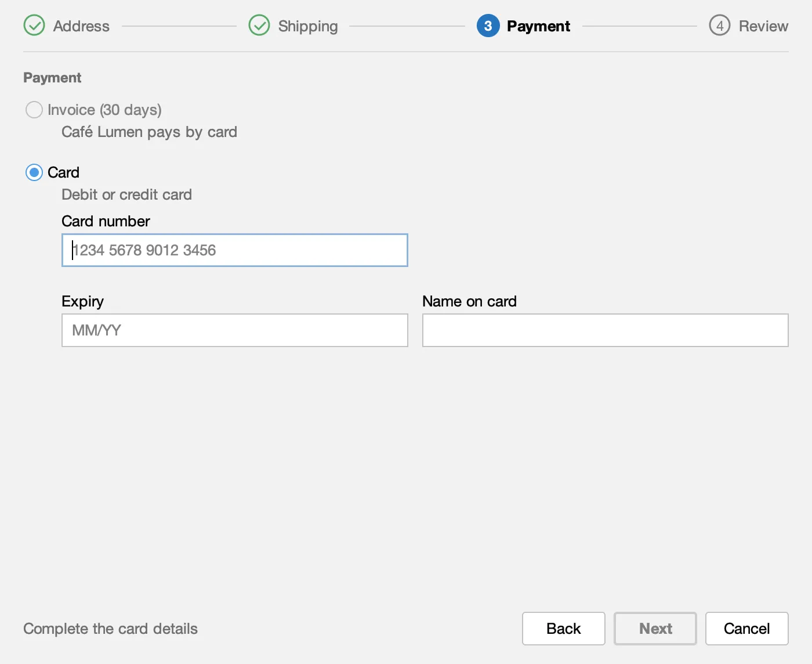
Task: Click the 'Name on card' field label
Action: pyautogui.click(x=469, y=301)
